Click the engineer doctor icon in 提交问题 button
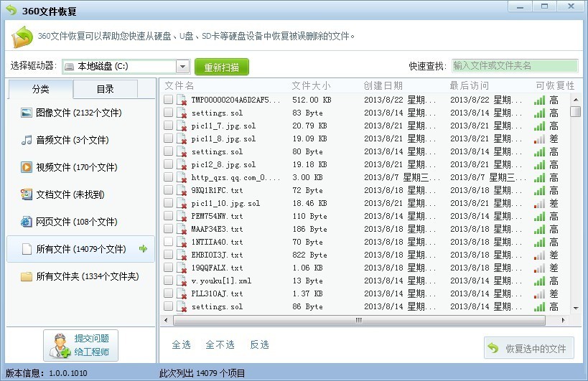The height and width of the screenshot is (381, 588). 60,345
